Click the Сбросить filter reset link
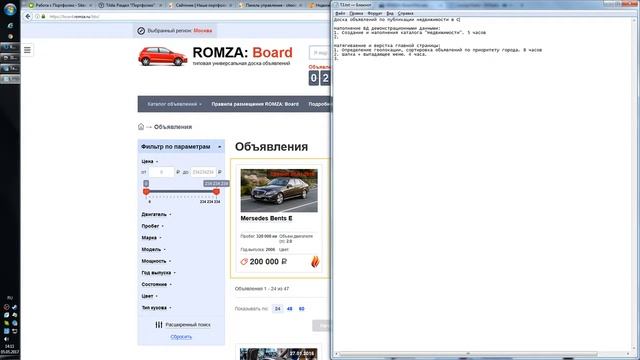Screen dimensions: 640x360 181,337
